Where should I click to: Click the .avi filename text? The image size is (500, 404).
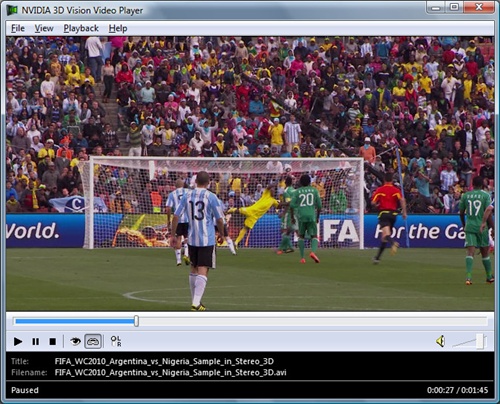[170, 372]
